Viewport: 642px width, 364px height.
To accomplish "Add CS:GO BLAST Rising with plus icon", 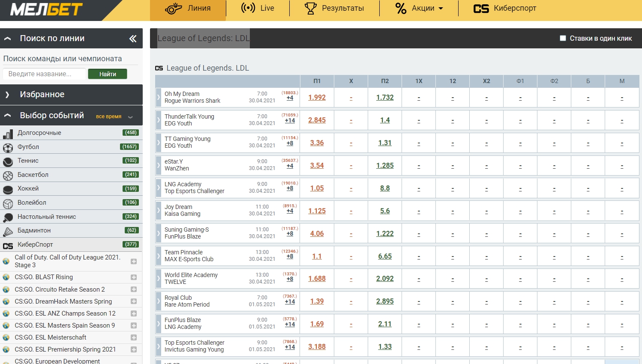I will click(x=134, y=277).
